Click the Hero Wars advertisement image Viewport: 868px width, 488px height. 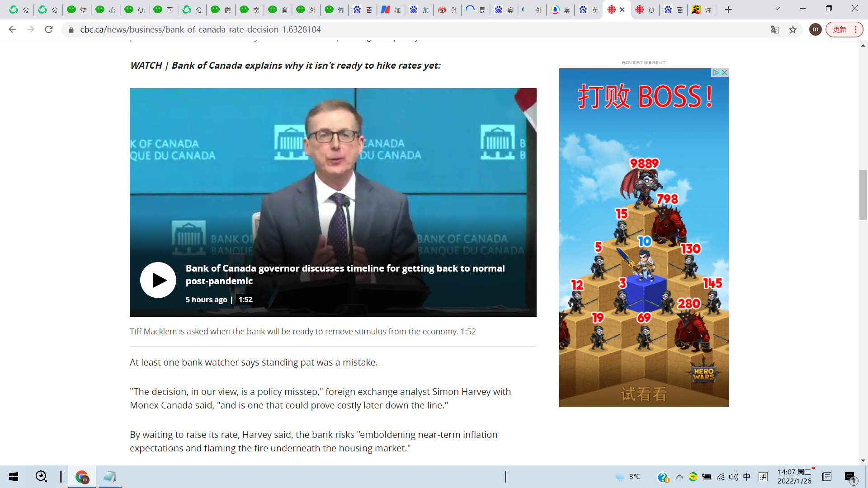click(x=644, y=238)
